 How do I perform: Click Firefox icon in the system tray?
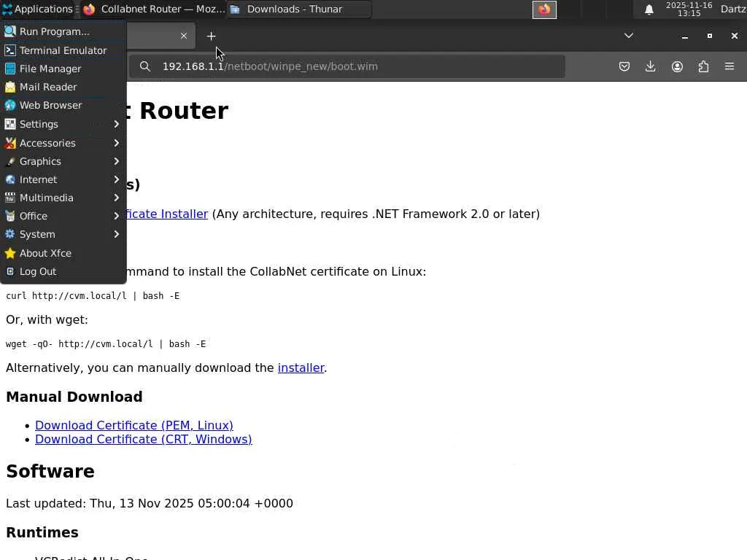(x=544, y=9)
